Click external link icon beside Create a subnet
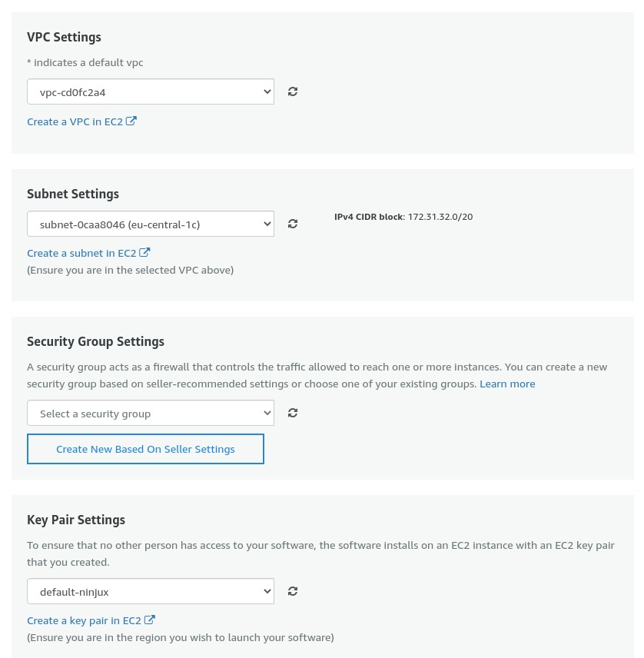Image resolution: width=644 pixels, height=658 pixels. coord(144,252)
